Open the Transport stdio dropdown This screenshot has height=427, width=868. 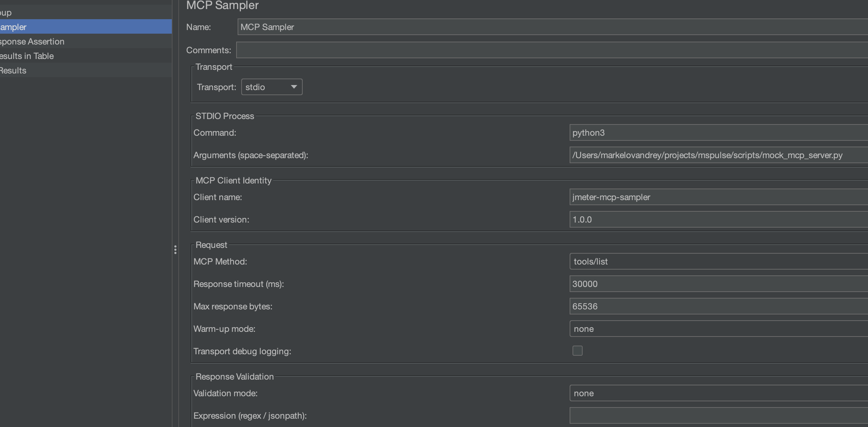click(272, 87)
